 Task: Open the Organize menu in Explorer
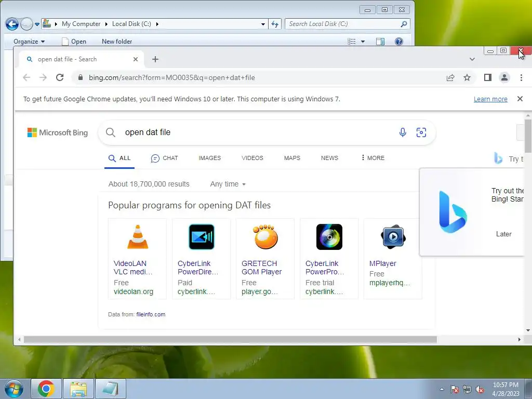coord(29,42)
